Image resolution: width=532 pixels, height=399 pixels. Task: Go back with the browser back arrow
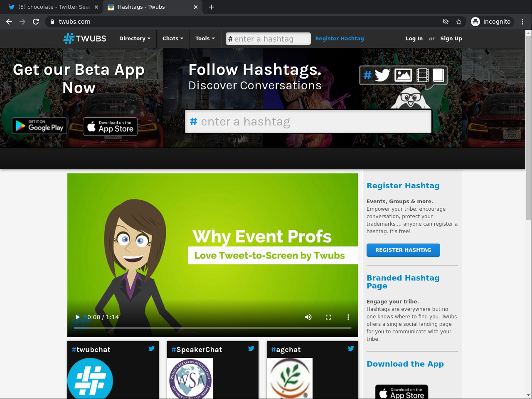click(x=9, y=22)
